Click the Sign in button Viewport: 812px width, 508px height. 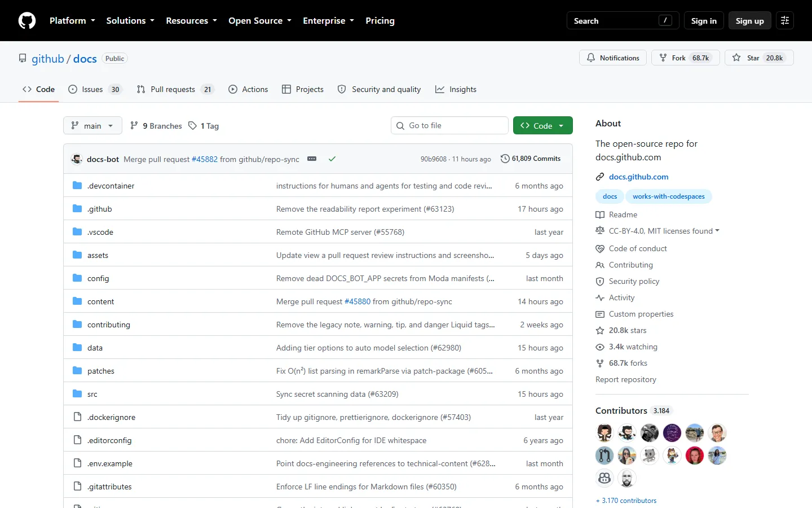pyautogui.click(x=704, y=21)
